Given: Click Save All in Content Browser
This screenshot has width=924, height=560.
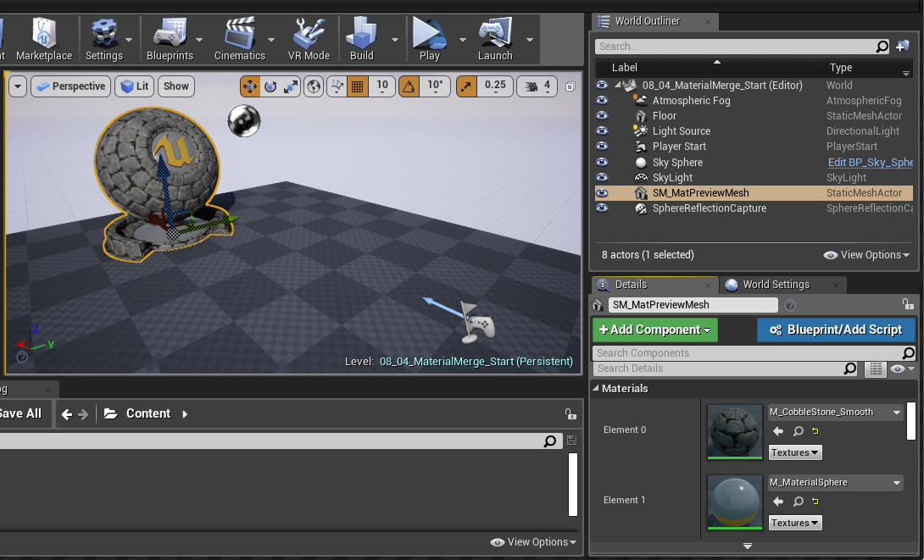Looking at the screenshot, I should click(x=20, y=414).
